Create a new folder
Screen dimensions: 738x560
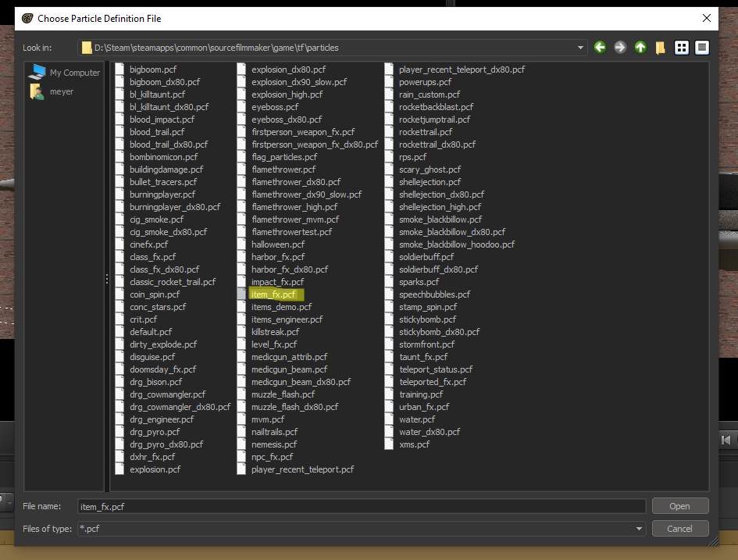pyautogui.click(x=661, y=48)
